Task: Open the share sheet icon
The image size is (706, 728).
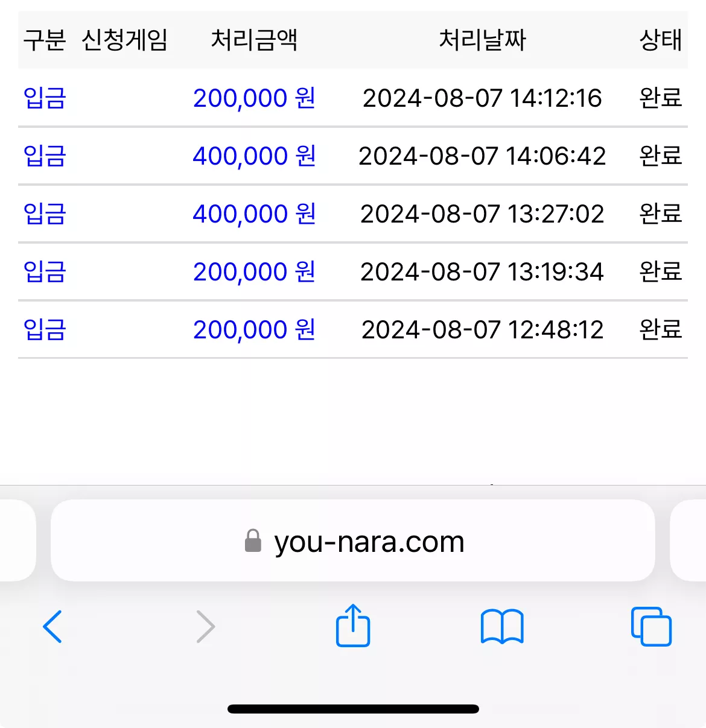Action: 353,625
